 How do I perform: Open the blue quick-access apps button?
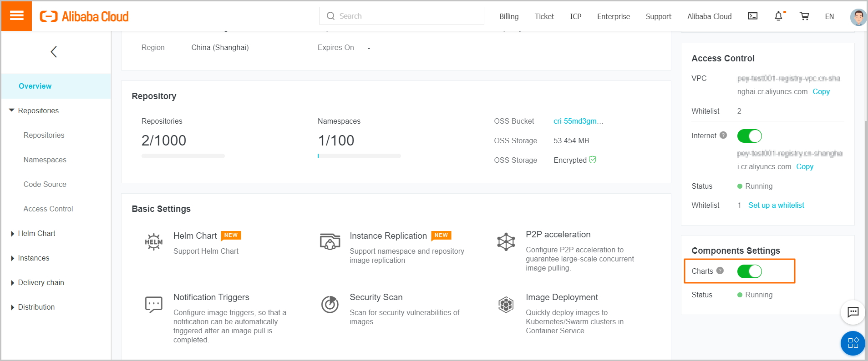coord(853,343)
